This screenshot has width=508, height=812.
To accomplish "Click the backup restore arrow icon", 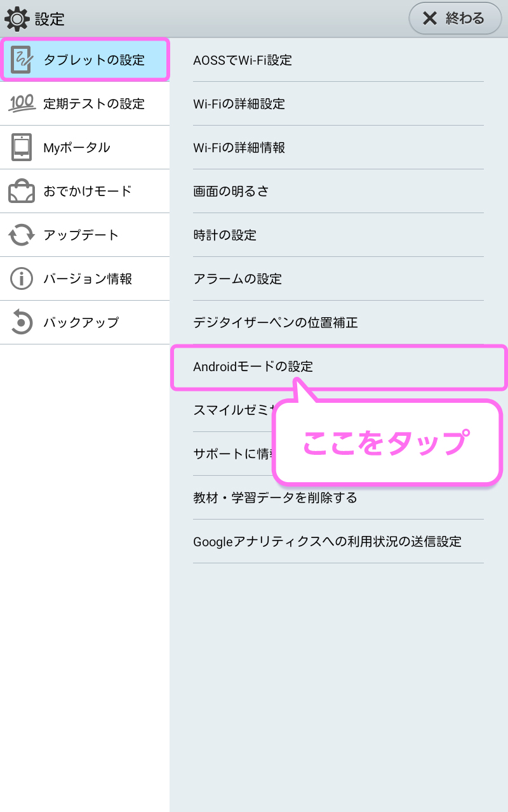I will 22,322.
